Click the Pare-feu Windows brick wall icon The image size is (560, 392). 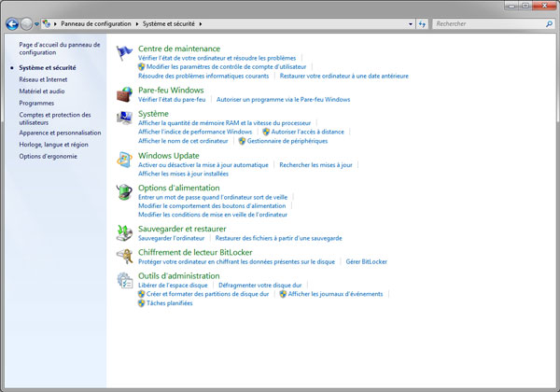(124, 94)
